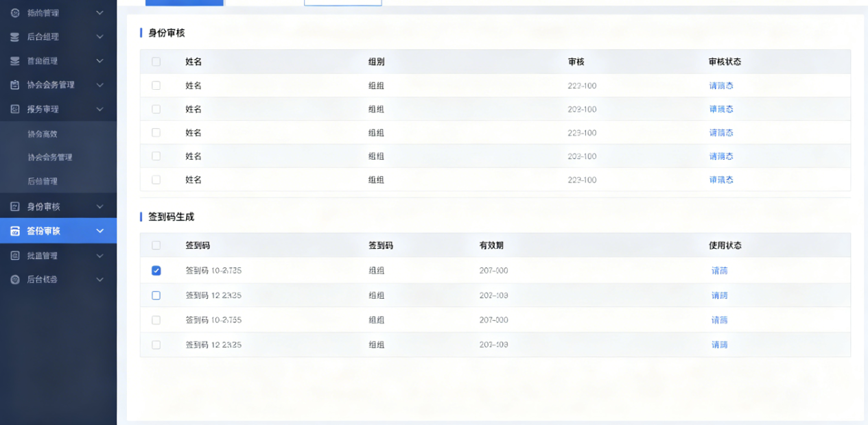Check the first row checkbox in 身份审核 table
The width and height of the screenshot is (868, 425).
point(156,86)
